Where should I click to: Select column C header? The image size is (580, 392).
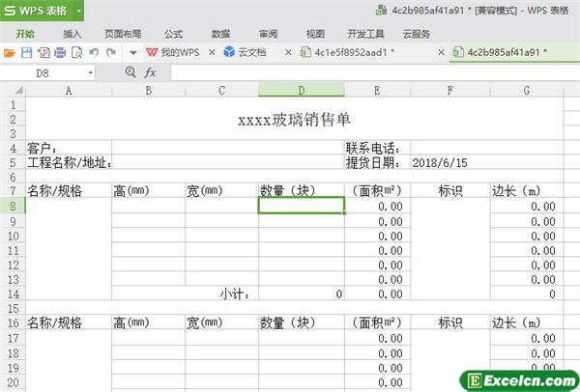[x=221, y=90]
